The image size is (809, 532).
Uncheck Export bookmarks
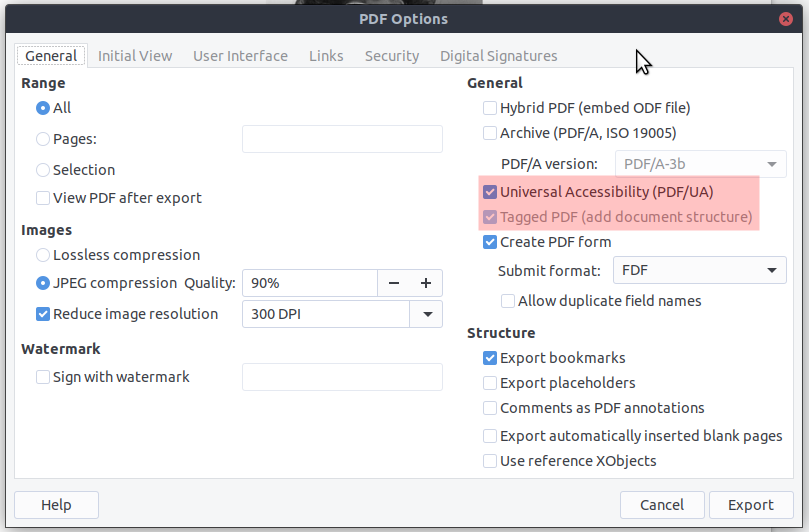(490, 358)
